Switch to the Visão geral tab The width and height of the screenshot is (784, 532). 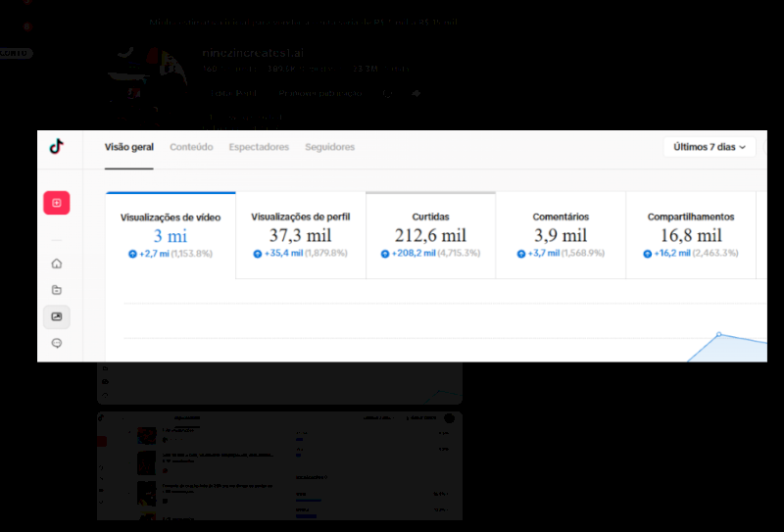point(129,147)
